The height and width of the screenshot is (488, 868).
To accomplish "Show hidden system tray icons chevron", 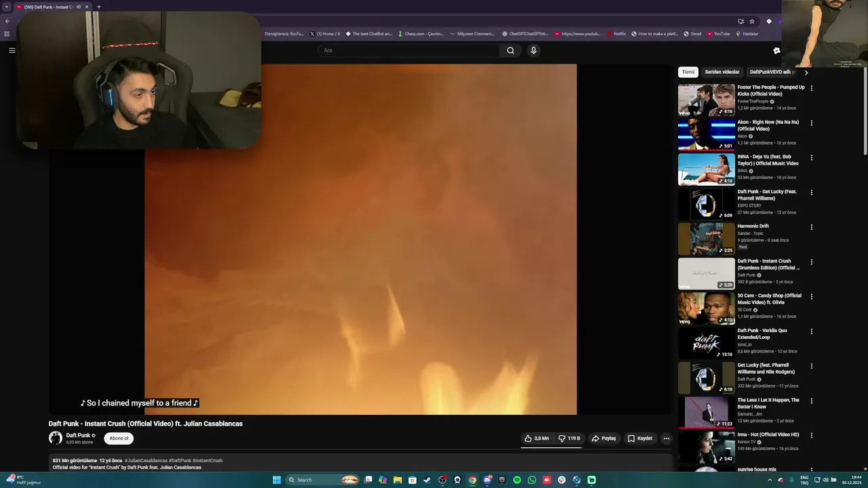I will (x=770, y=480).
